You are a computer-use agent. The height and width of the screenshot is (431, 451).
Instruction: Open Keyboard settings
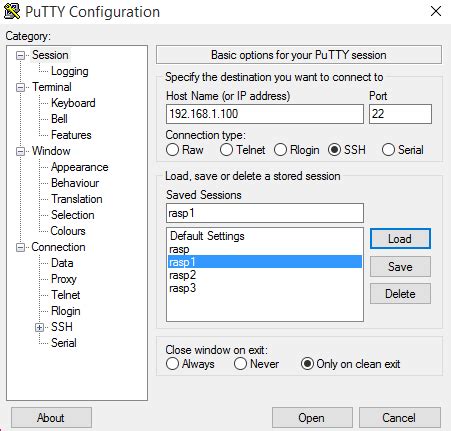73,103
